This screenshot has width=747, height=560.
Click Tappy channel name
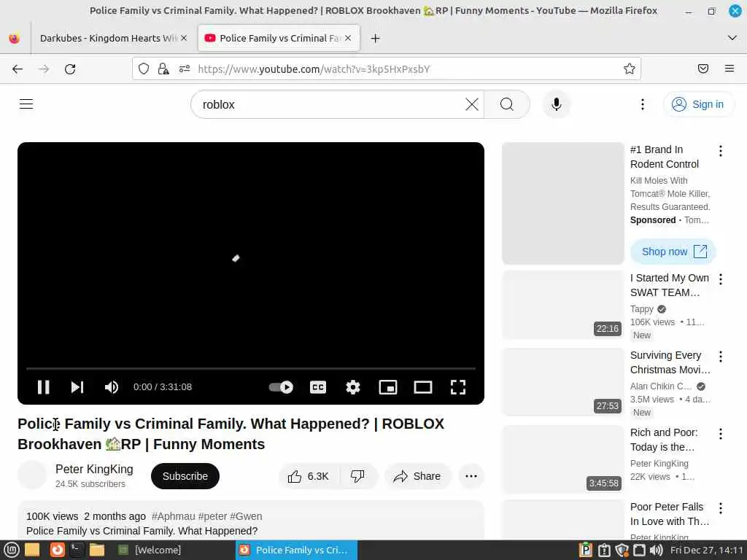tap(642, 309)
